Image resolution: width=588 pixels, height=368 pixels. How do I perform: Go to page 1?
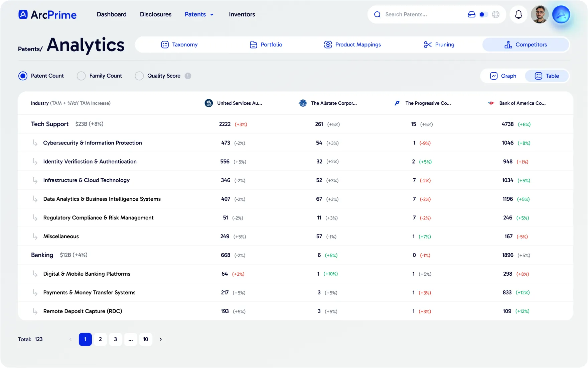pos(85,339)
